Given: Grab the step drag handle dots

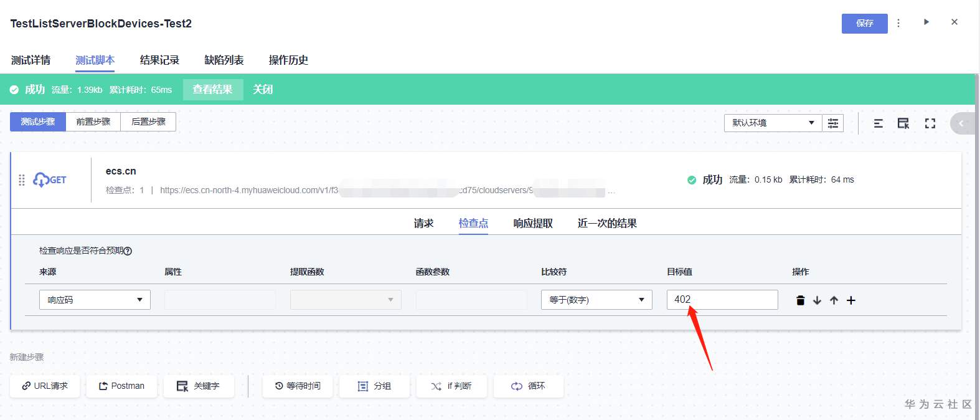Looking at the screenshot, I should [22, 180].
